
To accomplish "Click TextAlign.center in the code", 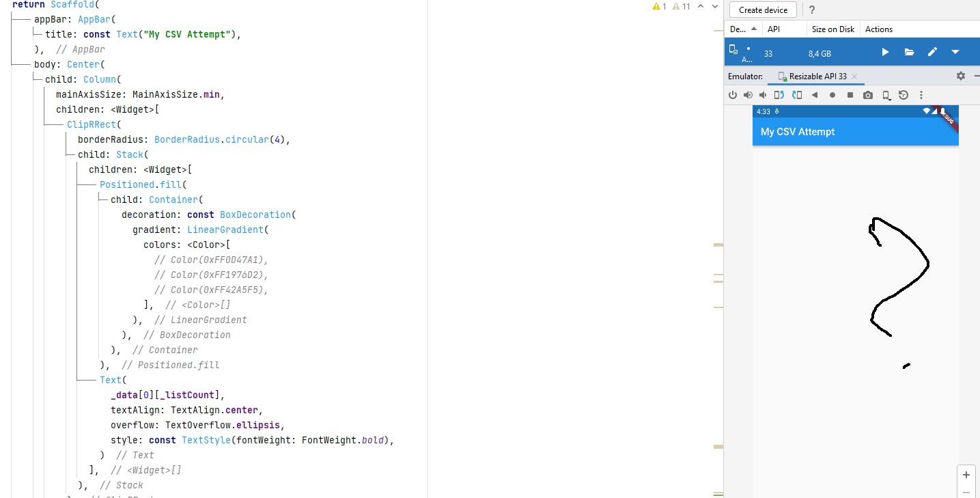I will coord(214,410).
